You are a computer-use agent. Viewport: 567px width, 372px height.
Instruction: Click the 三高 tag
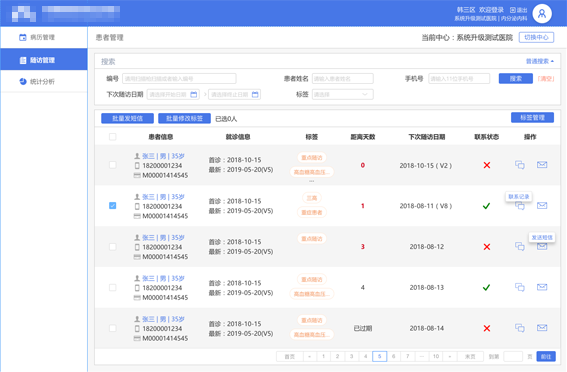click(x=312, y=198)
